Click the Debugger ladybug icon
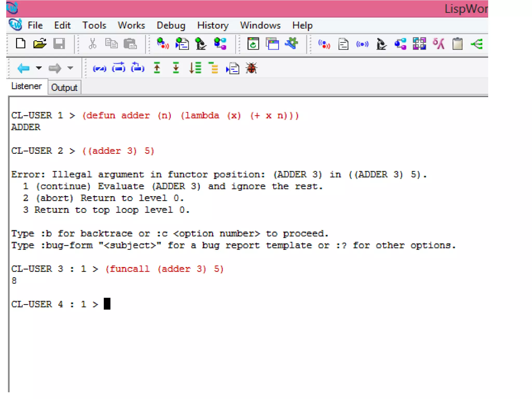Screen dimensions: 532x399 (x=251, y=68)
